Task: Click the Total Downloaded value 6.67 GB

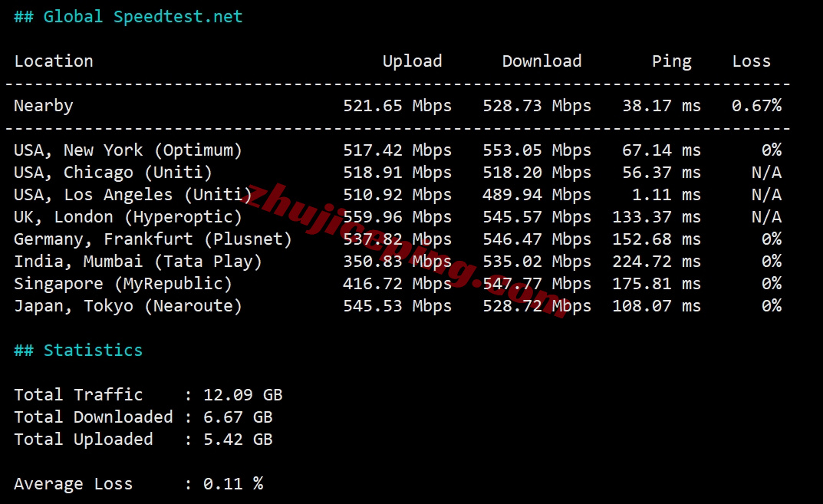Action: coord(238,417)
